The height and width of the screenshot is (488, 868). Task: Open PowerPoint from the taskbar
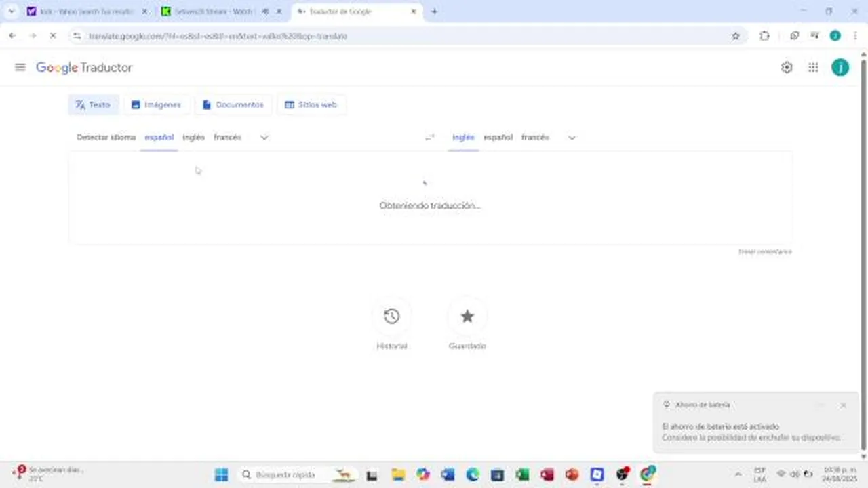click(x=572, y=474)
